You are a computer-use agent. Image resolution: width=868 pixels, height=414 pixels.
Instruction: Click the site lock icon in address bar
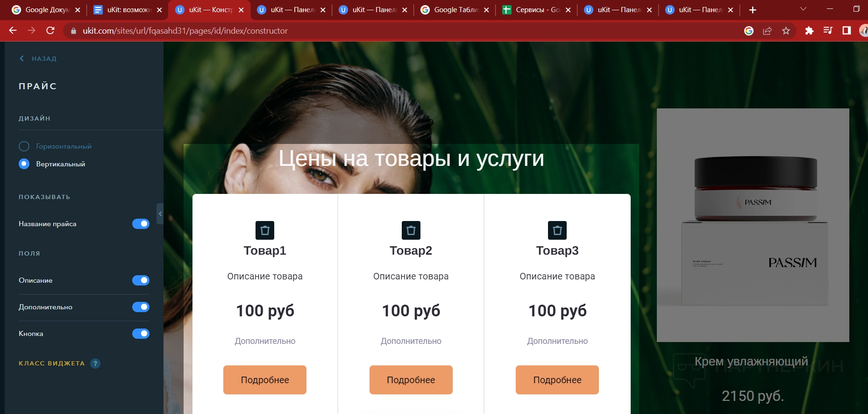pos(73,31)
